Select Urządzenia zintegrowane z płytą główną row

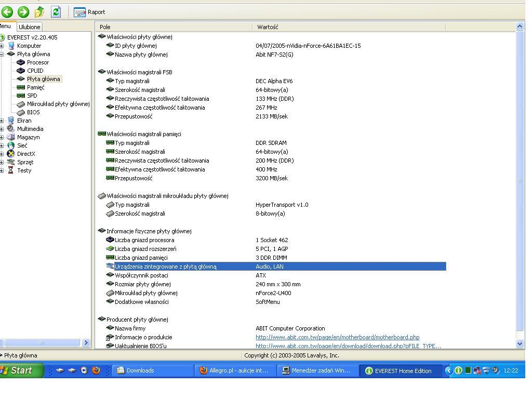(276, 267)
